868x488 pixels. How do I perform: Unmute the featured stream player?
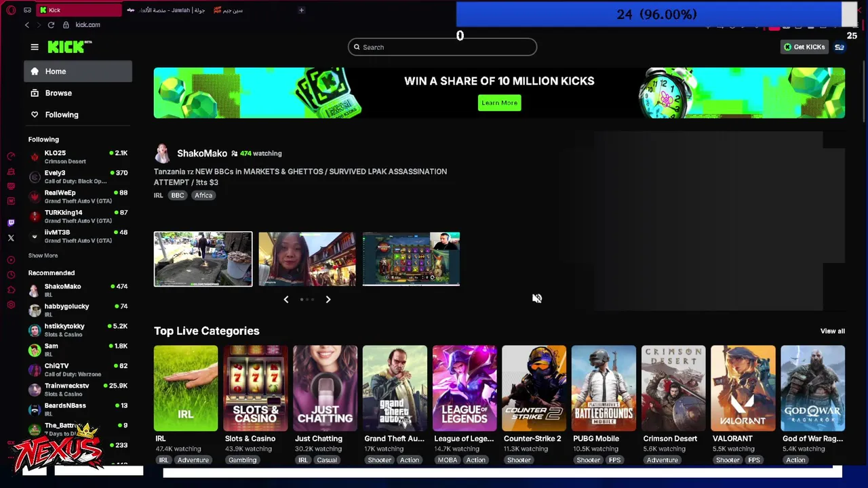point(536,298)
